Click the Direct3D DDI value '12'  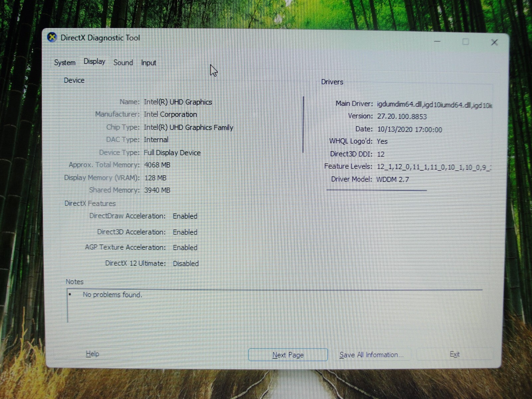[381, 154]
